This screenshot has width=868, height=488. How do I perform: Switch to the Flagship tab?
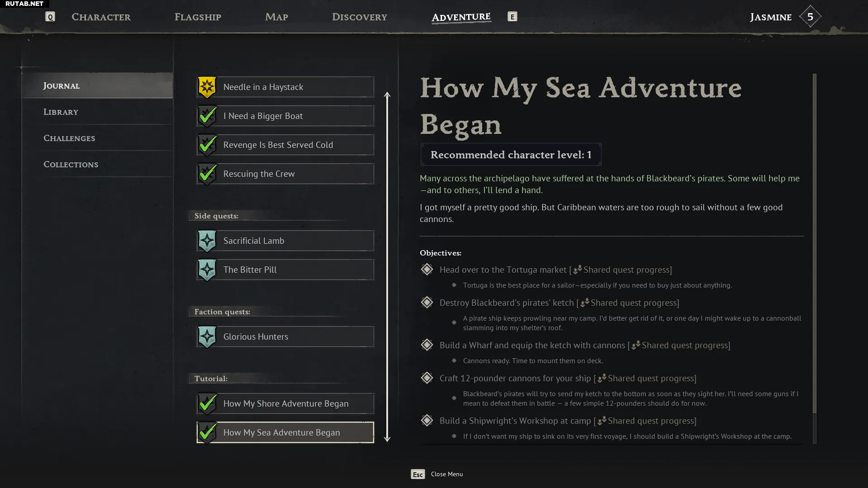tap(198, 17)
